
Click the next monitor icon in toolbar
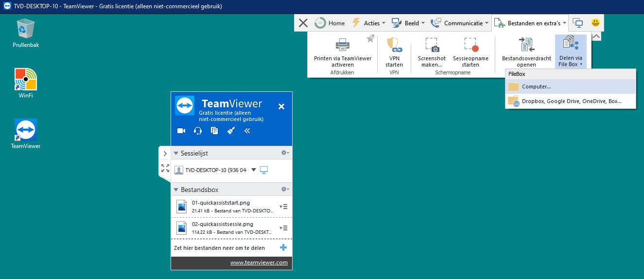[x=577, y=23]
